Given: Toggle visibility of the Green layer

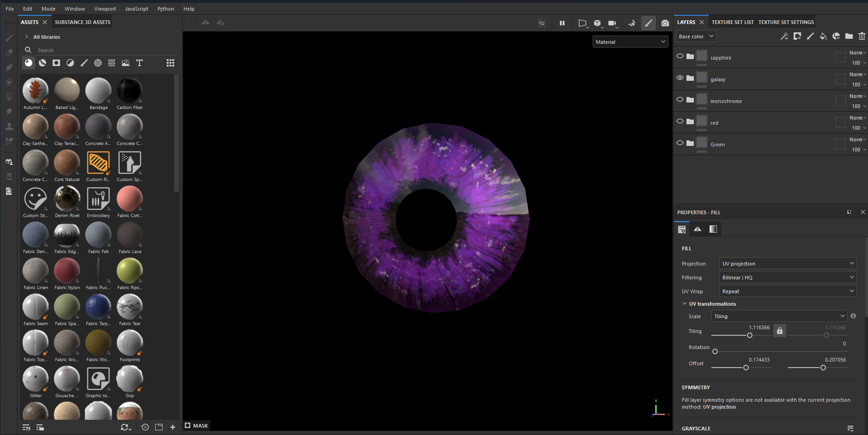Looking at the screenshot, I should click(x=680, y=143).
